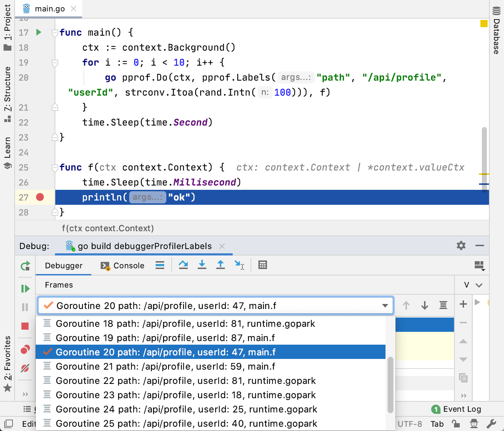The width and height of the screenshot is (504, 431).
Task: Open inspections profile hector icon
Action: pyautogui.click(x=474, y=424)
